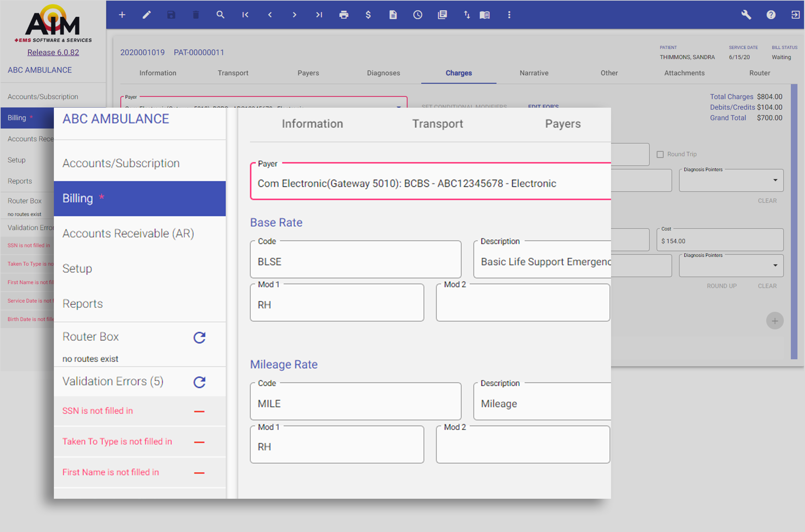Screen dimensions: 805x532
Task: Click the vertical scrollbar on right edge
Action: [x=794, y=221]
